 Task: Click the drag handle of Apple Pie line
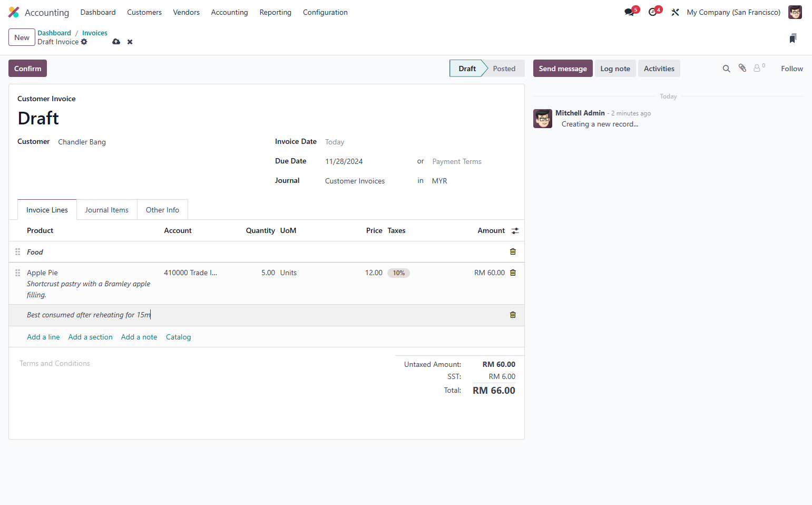(x=17, y=273)
